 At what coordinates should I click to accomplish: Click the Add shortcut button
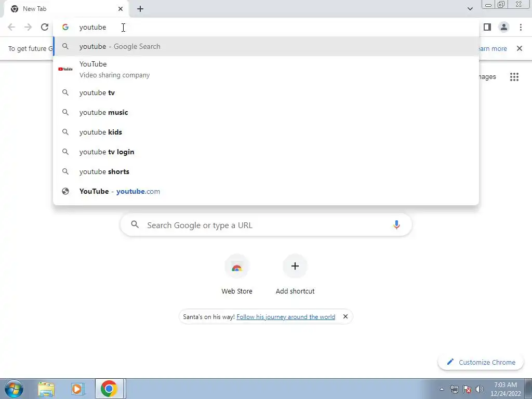[x=295, y=275]
